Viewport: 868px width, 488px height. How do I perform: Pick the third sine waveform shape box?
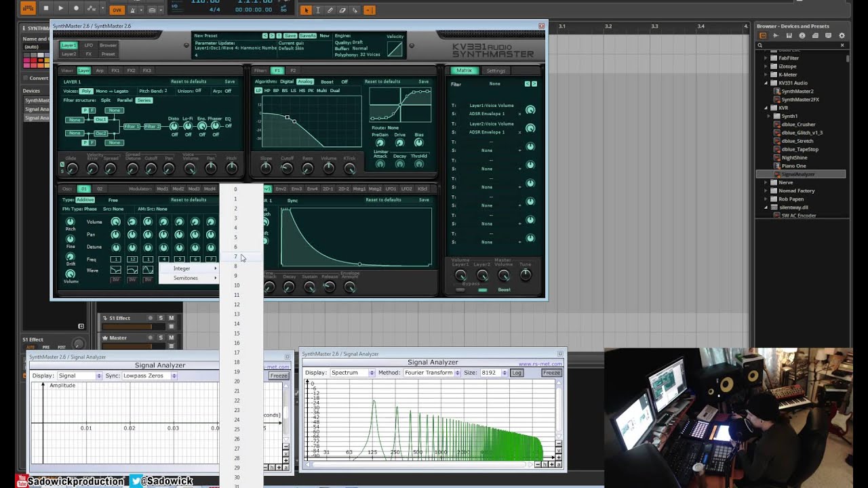[x=147, y=270]
